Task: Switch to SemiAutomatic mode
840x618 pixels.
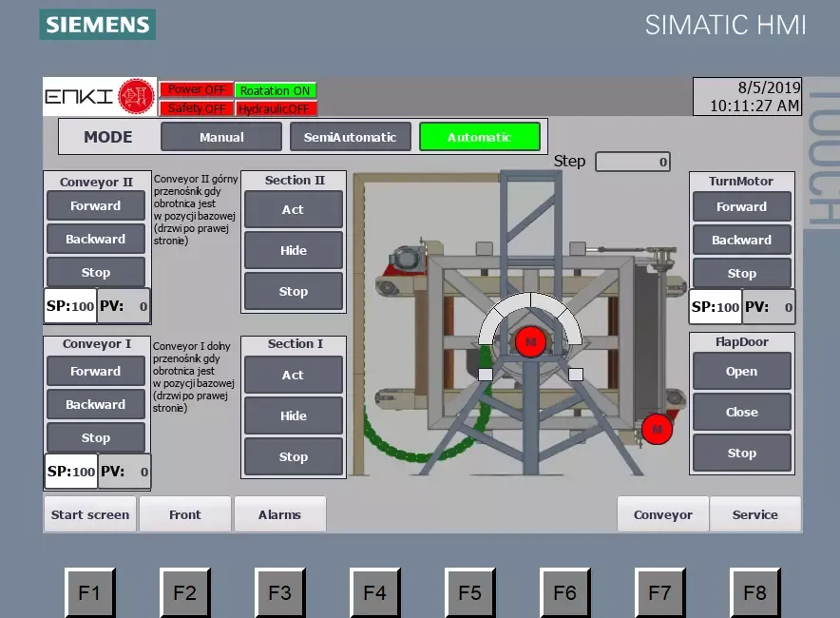Action: point(350,137)
